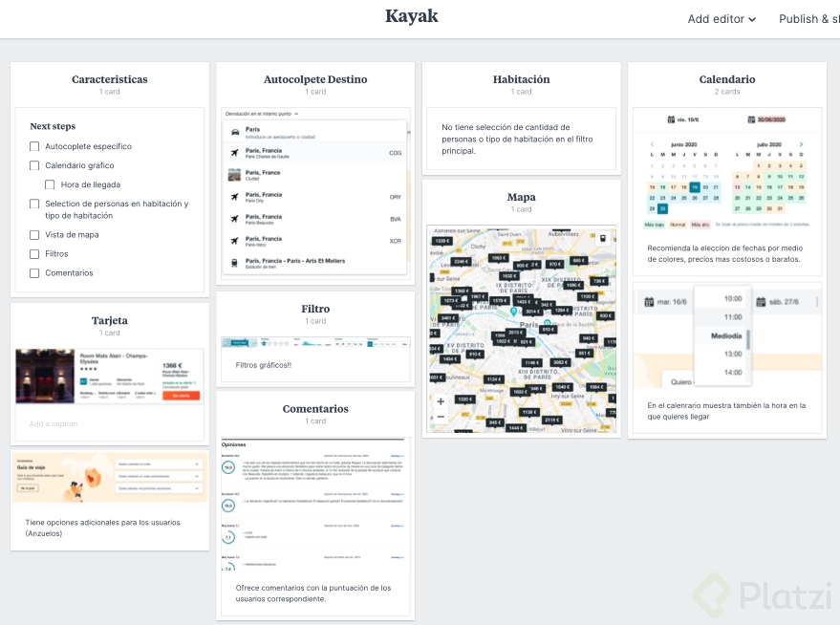This screenshot has height=625, width=840.
Task: Click calendar icon beside mar. 16/6
Action: [649, 302]
